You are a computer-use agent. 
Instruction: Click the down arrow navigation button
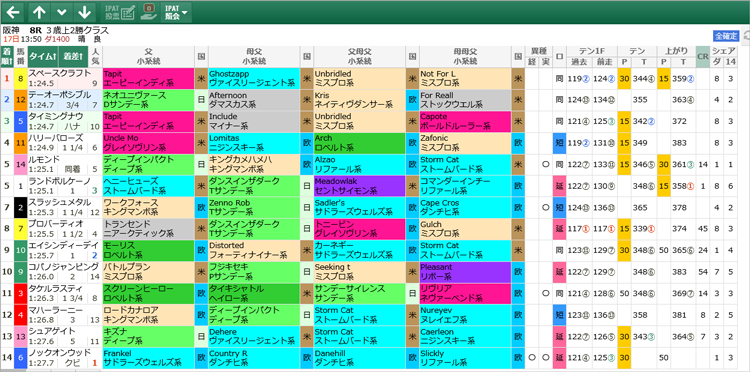click(x=84, y=12)
